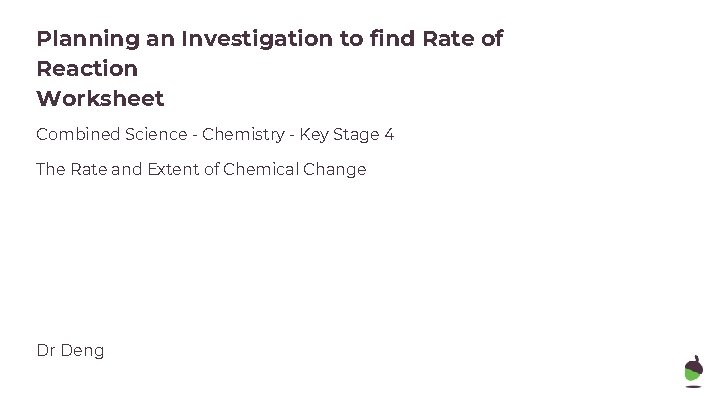Click the green body of the acorn logo
The width and height of the screenshot is (720, 405).
[x=693, y=377]
